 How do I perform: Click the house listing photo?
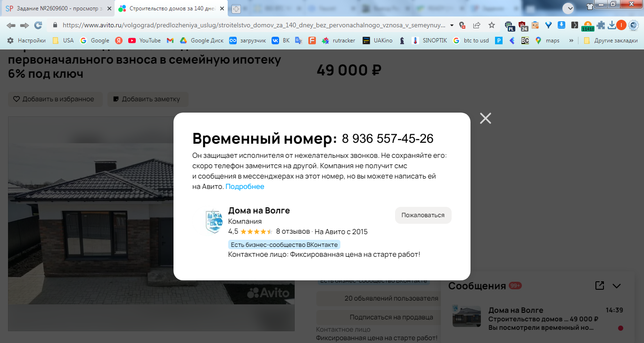click(151, 224)
